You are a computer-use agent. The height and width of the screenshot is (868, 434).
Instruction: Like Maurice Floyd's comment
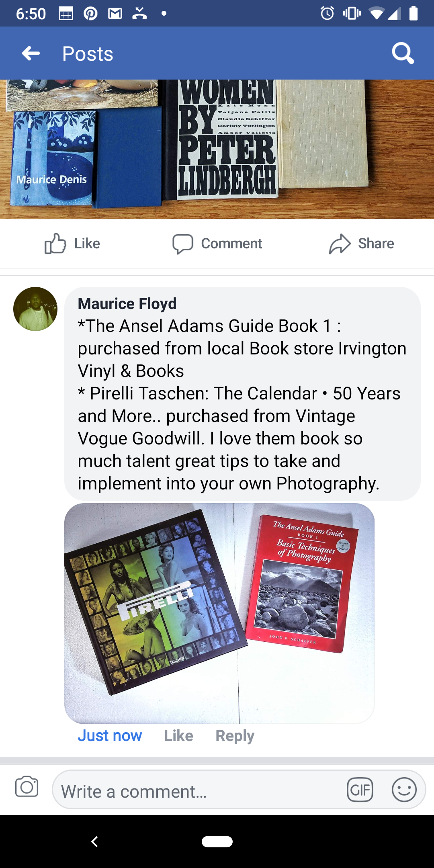(x=178, y=736)
